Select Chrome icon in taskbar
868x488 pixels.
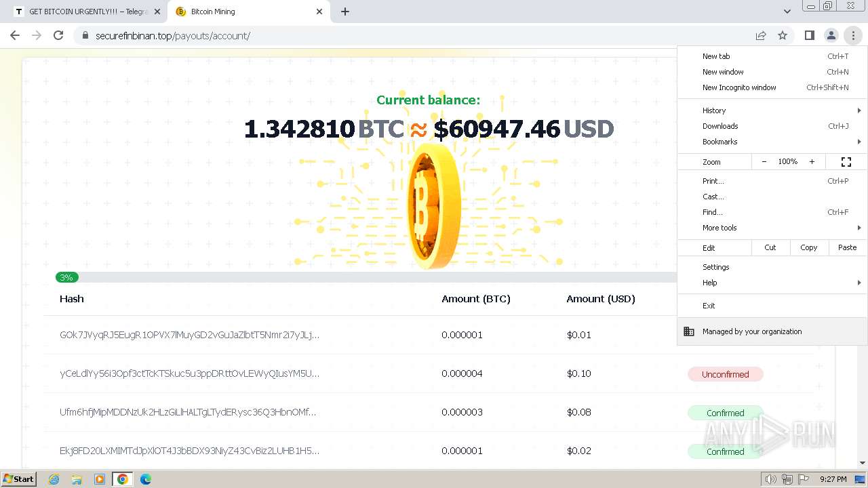coord(123,479)
